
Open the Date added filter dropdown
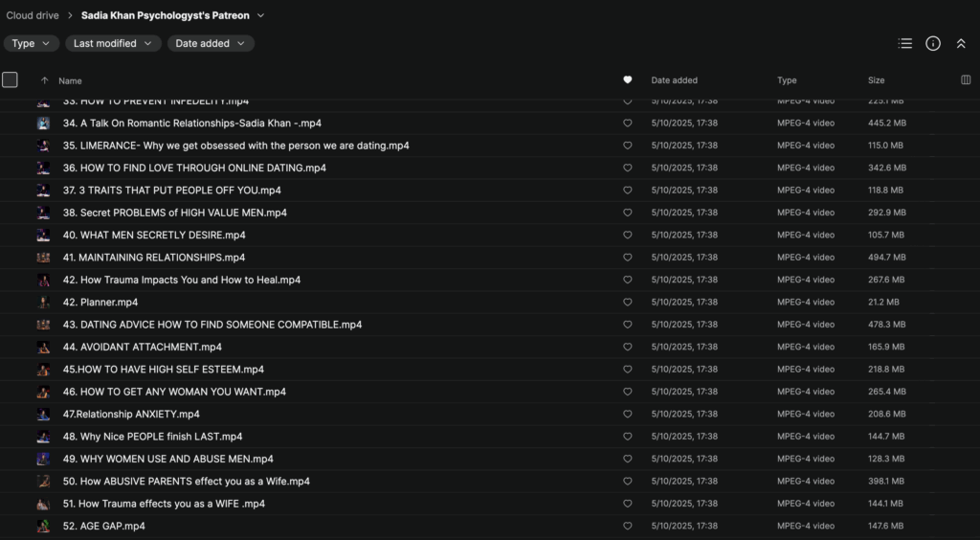point(211,43)
